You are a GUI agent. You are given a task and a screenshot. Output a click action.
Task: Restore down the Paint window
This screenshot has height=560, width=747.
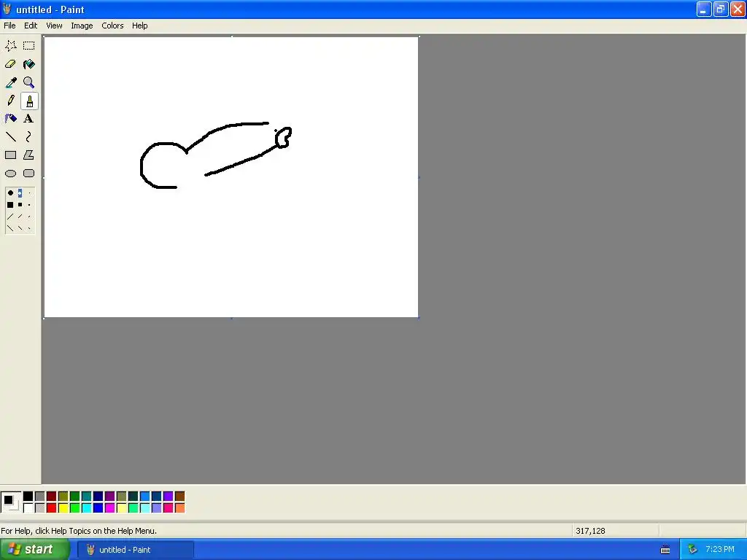tap(720, 9)
